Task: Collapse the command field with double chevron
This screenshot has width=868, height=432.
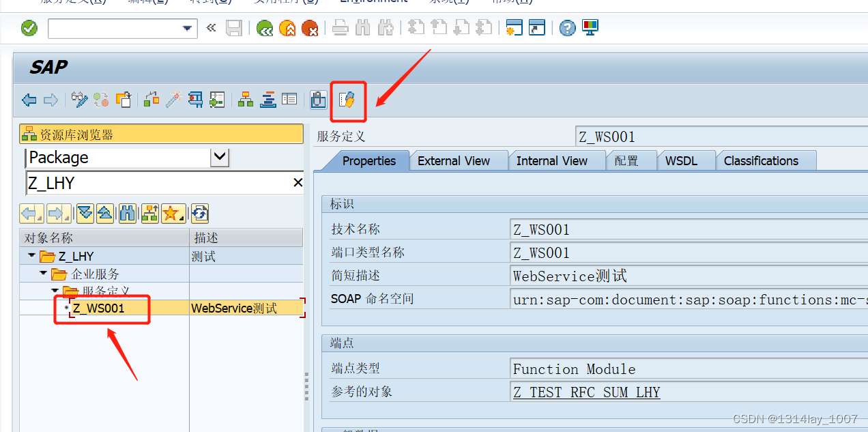Action: click(211, 28)
